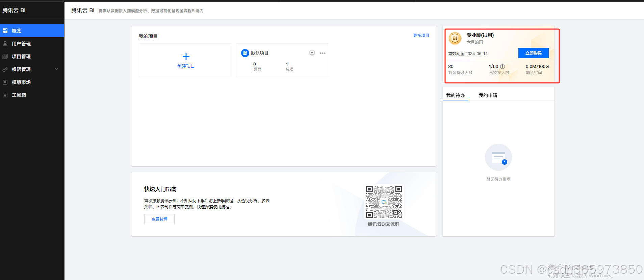The width and height of the screenshot is (644, 280).
Task: Click the 创建项目 link text
Action: click(186, 66)
